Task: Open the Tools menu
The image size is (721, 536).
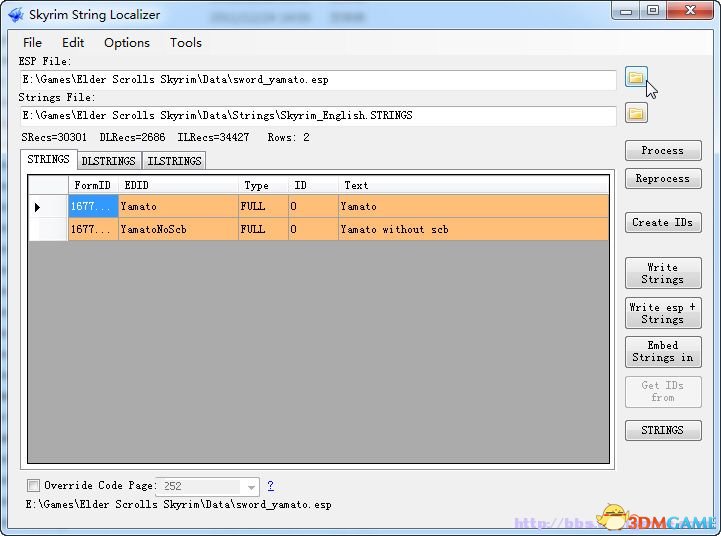Action: [186, 43]
